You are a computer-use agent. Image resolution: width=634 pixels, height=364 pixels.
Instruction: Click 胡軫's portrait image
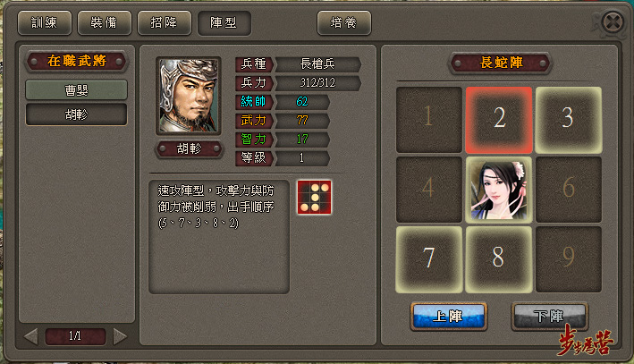(189, 96)
